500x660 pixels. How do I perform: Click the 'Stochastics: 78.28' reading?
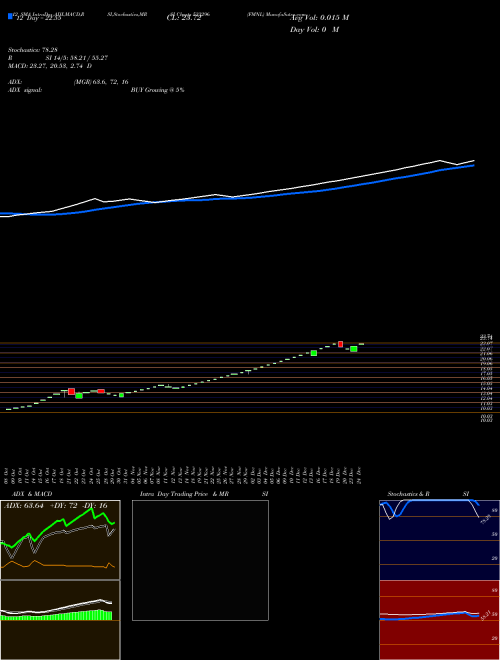33,50
